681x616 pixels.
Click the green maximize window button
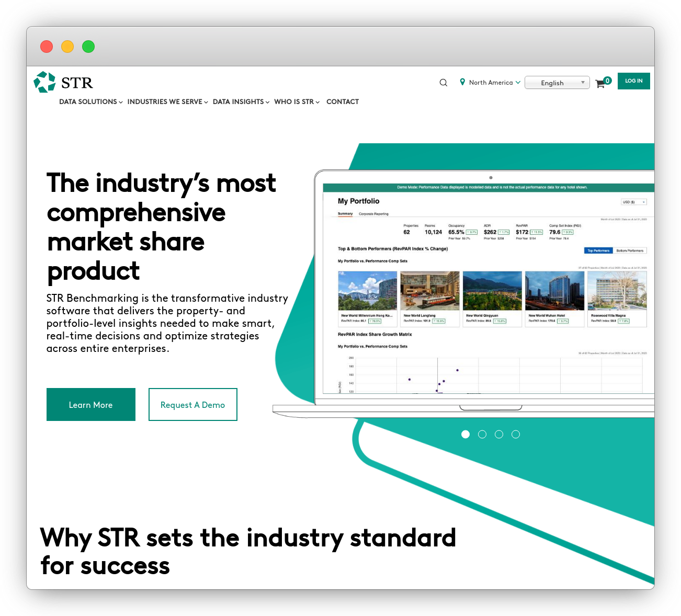[x=88, y=47]
